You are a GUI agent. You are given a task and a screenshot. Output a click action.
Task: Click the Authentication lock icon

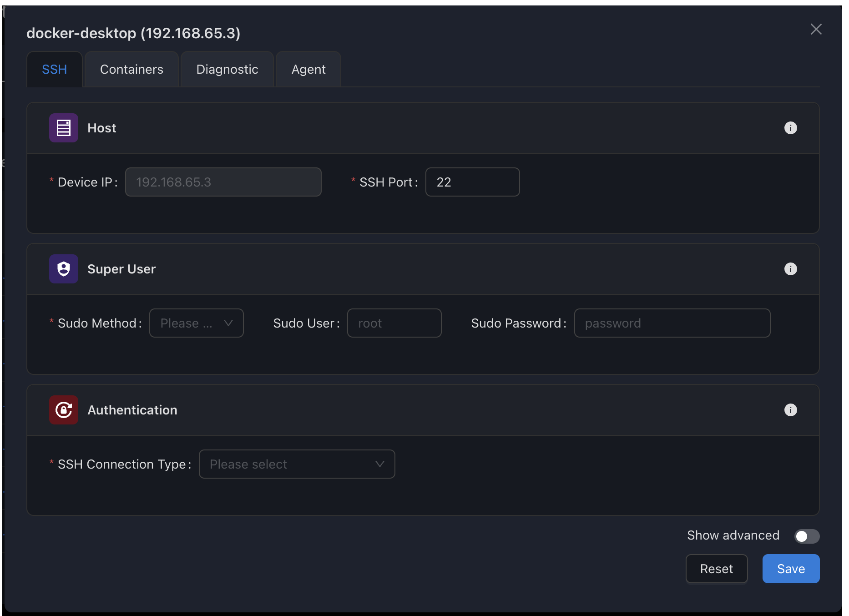coord(64,410)
